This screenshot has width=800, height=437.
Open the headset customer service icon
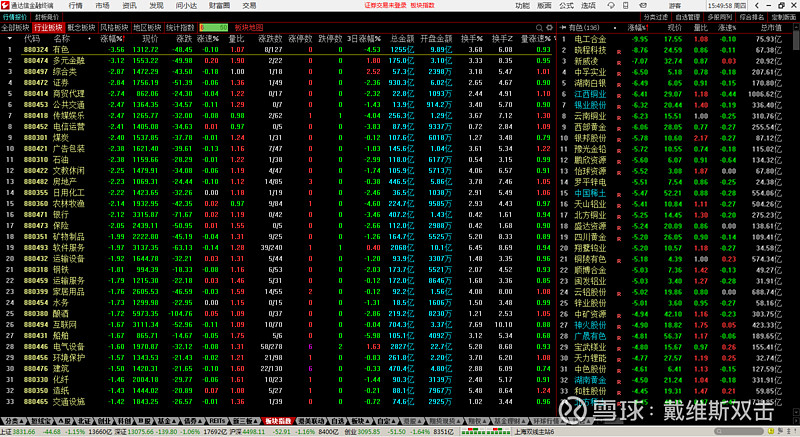[611, 6]
